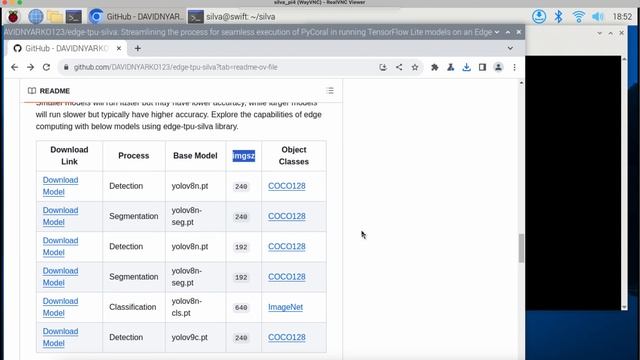Viewport: 640px width, 360px height.
Task: Click the volume speaker tray icon
Action: (598, 17)
